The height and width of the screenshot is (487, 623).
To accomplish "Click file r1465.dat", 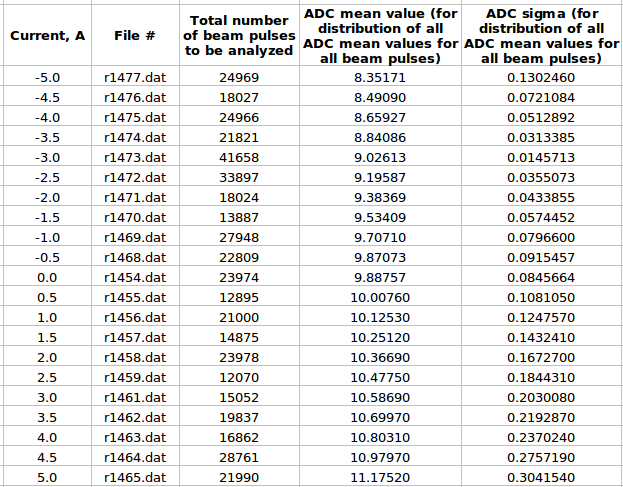I will [135, 477].
